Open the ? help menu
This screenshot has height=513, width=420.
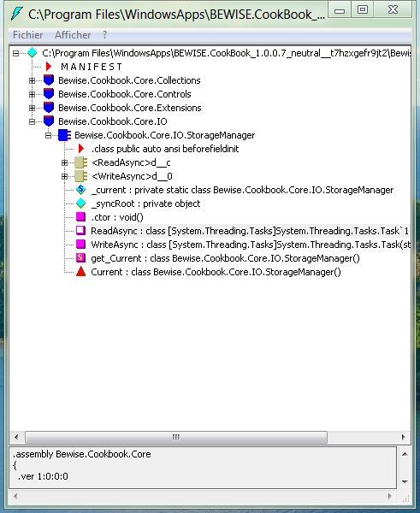[x=104, y=35]
